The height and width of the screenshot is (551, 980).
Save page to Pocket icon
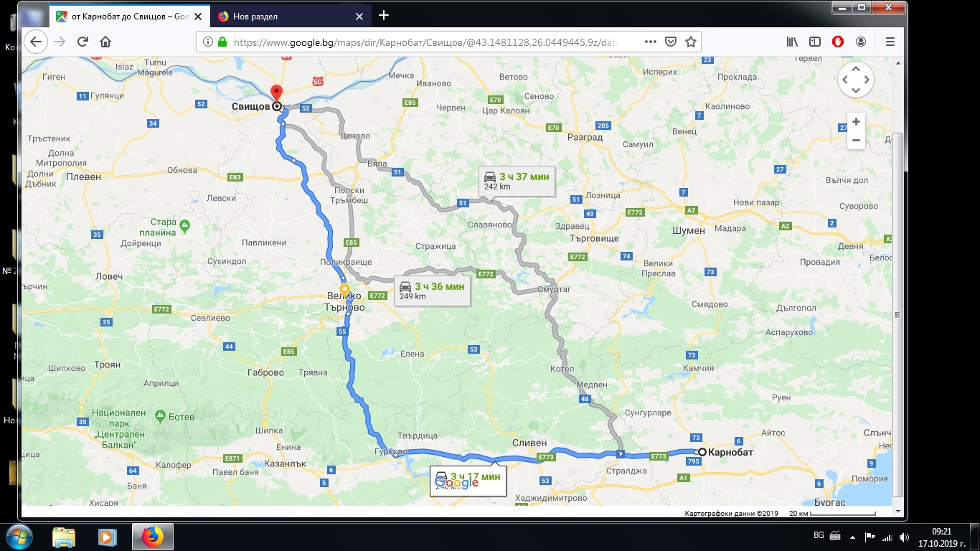670,42
